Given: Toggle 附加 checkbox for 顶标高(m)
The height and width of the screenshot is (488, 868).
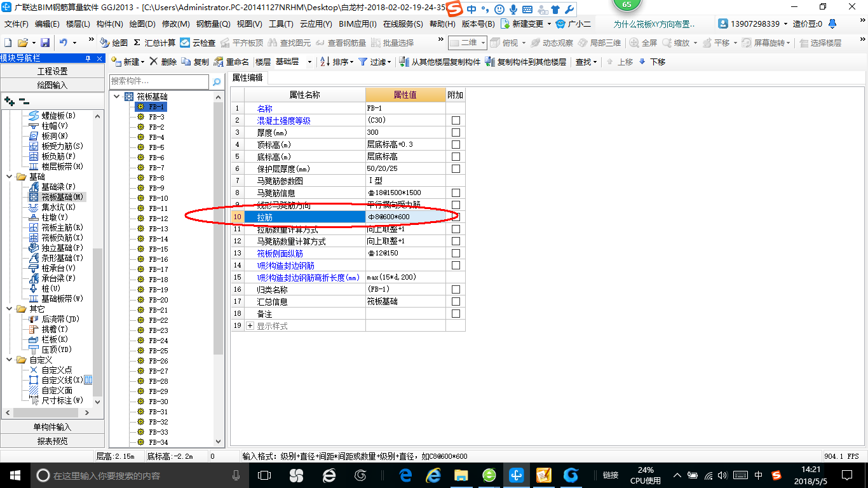Looking at the screenshot, I should tap(456, 145).
